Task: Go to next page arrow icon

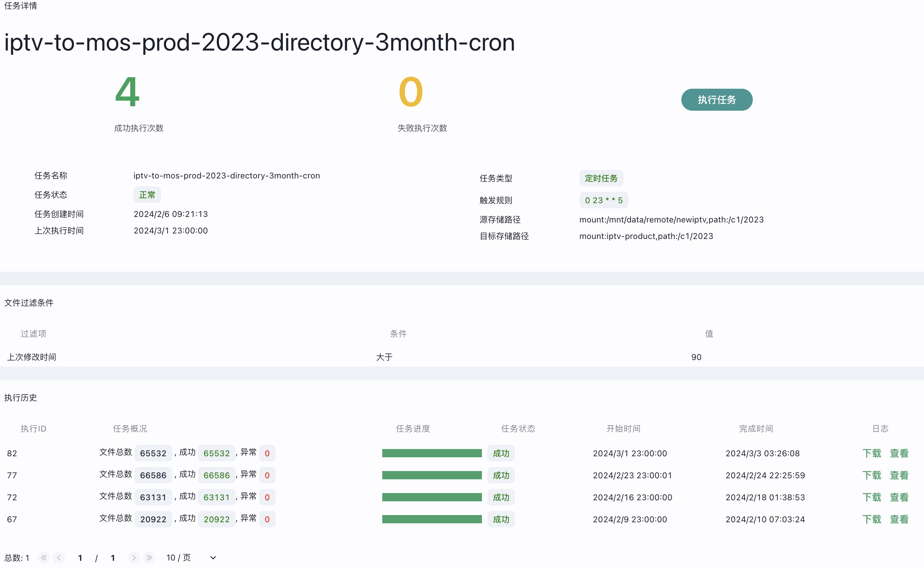Action: pyautogui.click(x=134, y=557)
